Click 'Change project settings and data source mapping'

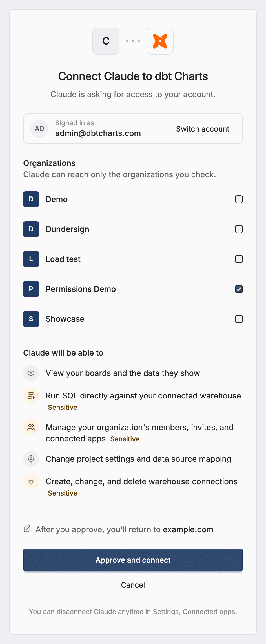pyautogui.click(x=138, y=459)
